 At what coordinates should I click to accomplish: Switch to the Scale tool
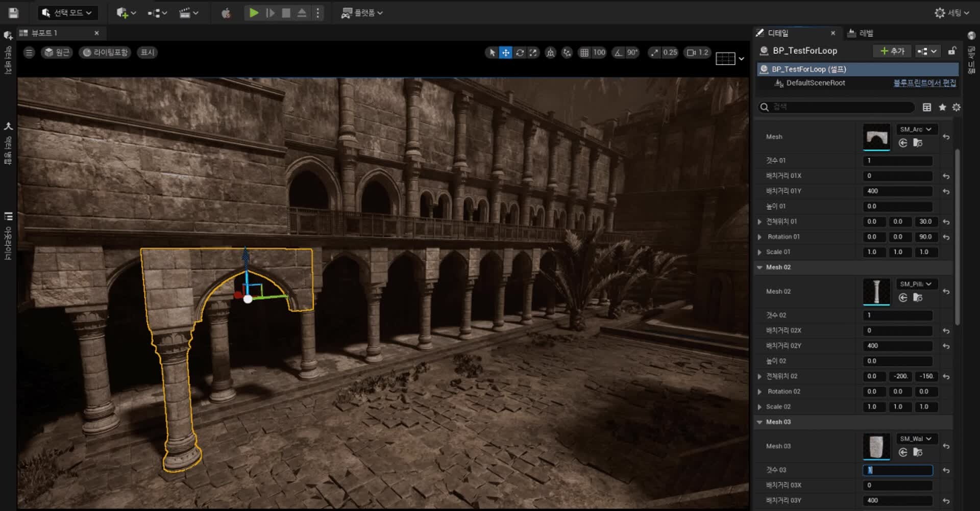point(534,53)
